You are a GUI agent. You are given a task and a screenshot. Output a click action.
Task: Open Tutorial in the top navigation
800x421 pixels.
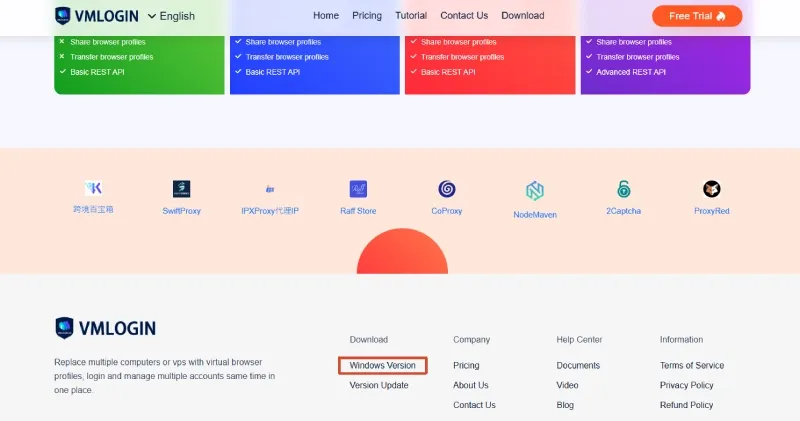pyautogui.click(x=411, y=15)
